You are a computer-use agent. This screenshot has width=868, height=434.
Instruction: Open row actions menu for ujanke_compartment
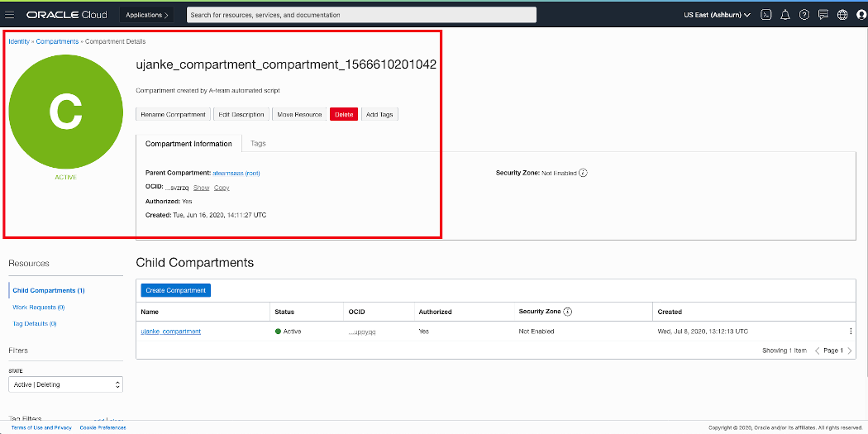[x=850, y=331]
